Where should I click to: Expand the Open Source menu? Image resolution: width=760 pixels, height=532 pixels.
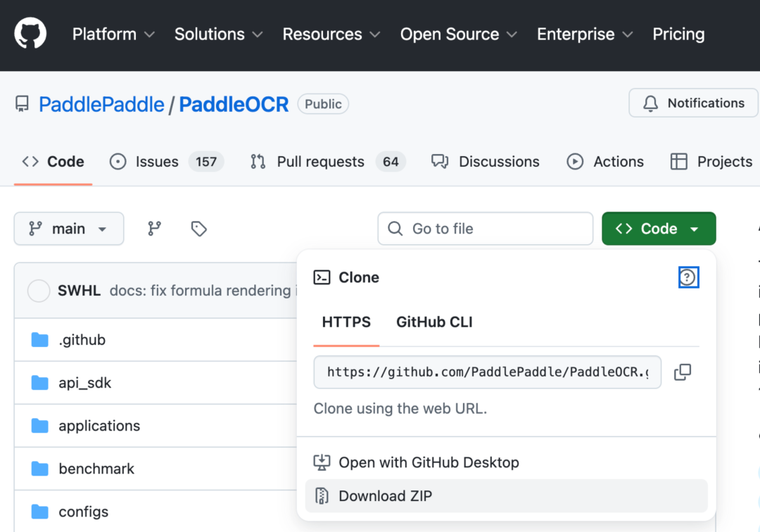459,34
